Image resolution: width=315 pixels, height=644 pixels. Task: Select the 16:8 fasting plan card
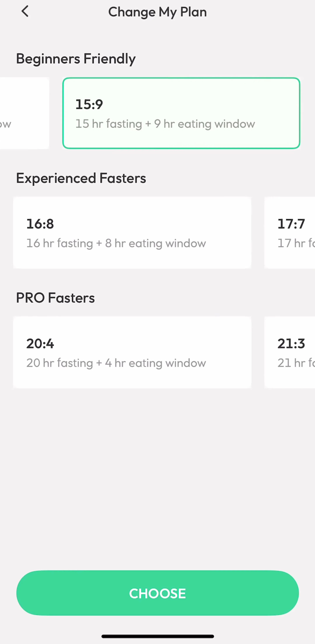click(x=132, y=232)
